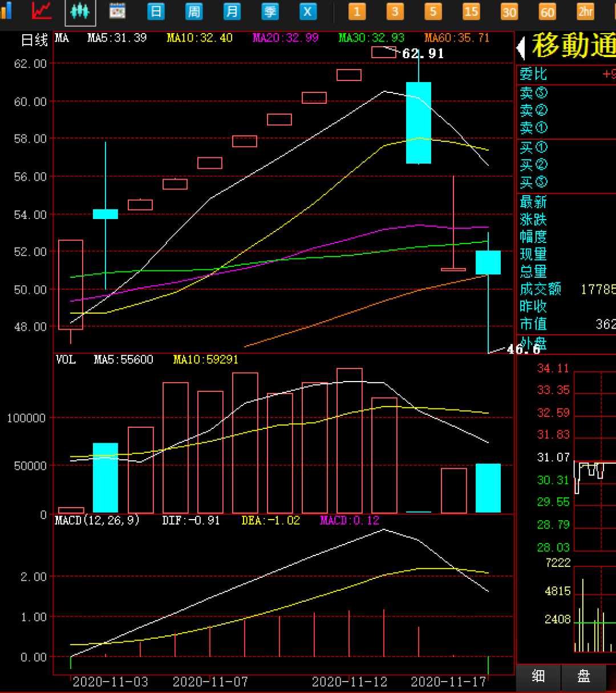This screenshot has width=616, height=693.
Task: Click the 买① bid row
Action: (x=566, y=148)
